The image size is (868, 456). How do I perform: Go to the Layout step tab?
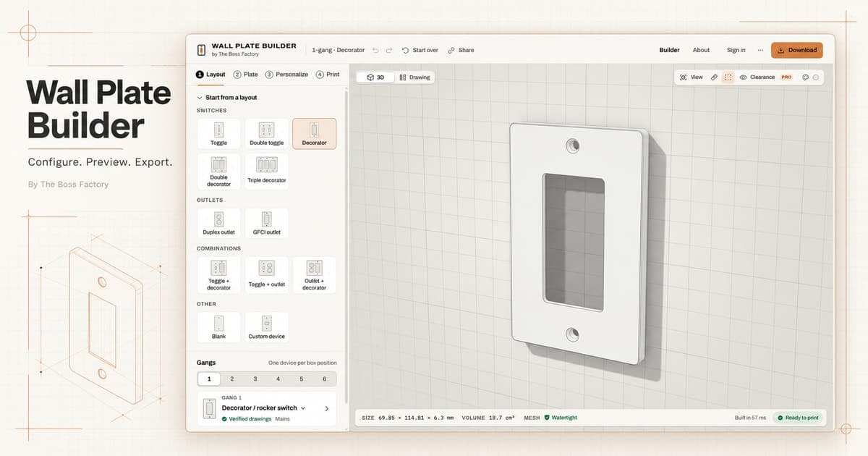[x=211, y=75]
